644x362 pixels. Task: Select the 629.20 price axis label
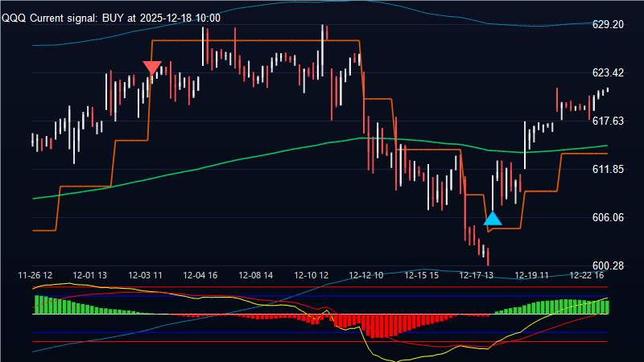pos(608,25)
